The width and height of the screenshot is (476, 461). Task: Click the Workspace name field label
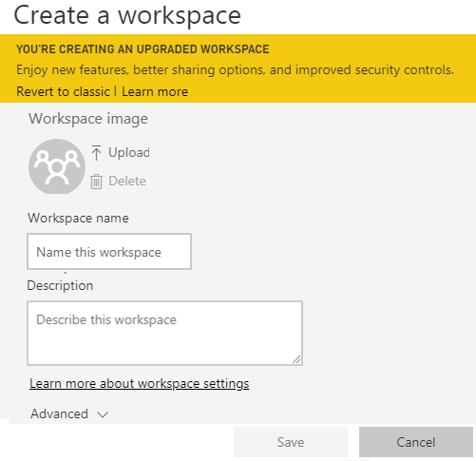click(x=78, y=218)
